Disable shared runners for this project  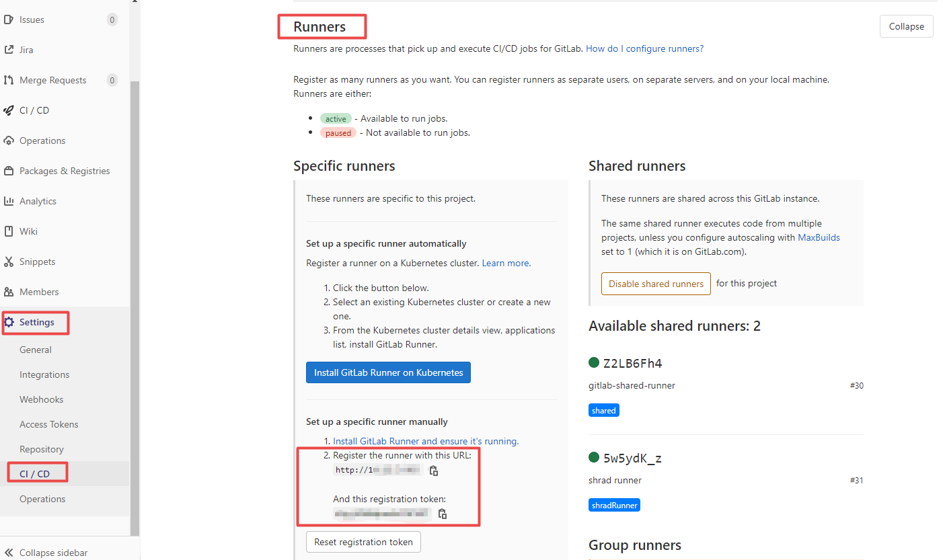pos(656,284)
